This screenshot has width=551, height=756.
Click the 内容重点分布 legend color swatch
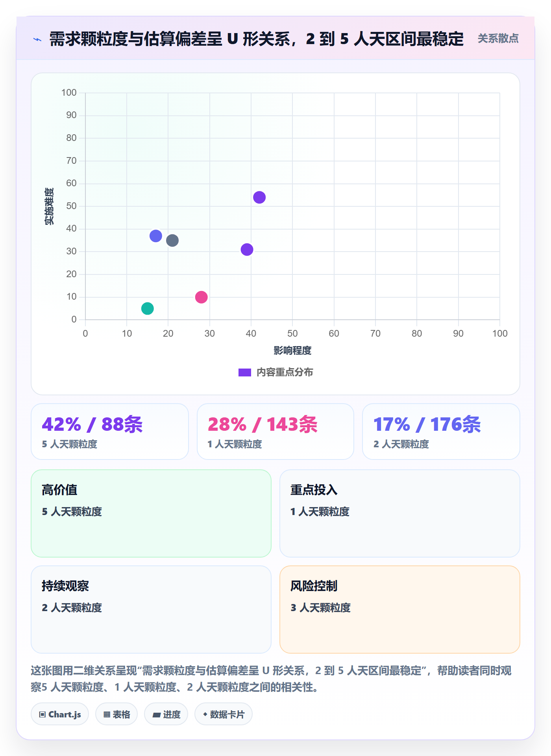245,372
